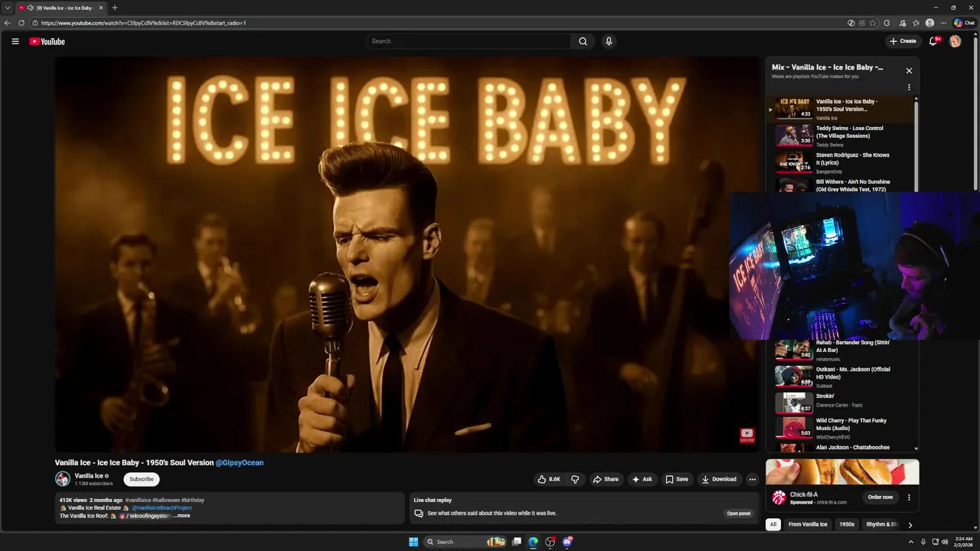Open YouTube account avatar menu
The width and height of the screenshot is (980, 551).
click(x=955, y=41)
